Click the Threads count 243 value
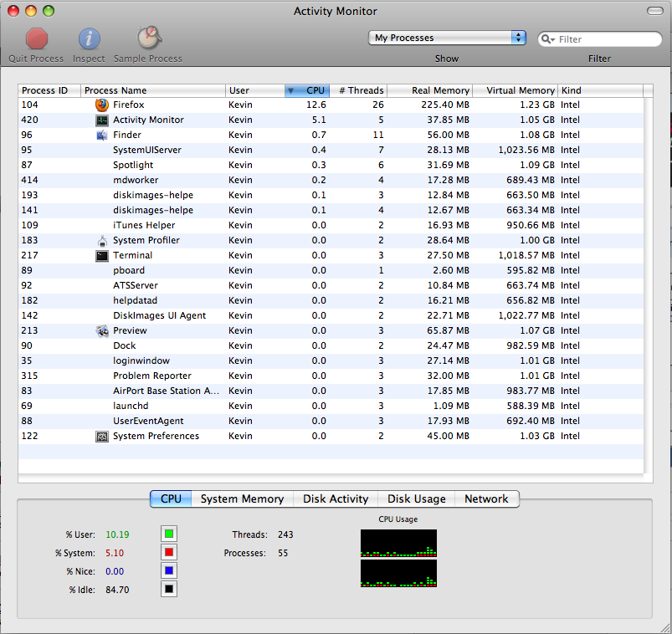The image size is (672, 634). 285,534
